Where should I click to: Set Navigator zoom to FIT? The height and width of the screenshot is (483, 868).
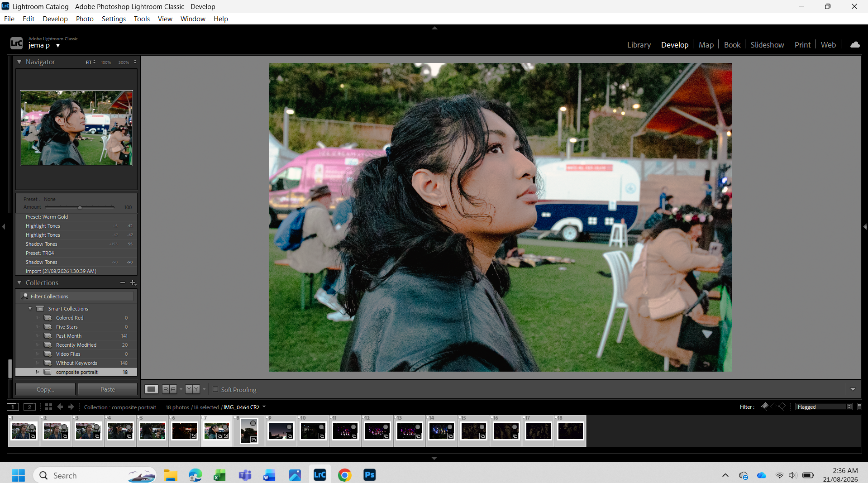click(89, 62)
